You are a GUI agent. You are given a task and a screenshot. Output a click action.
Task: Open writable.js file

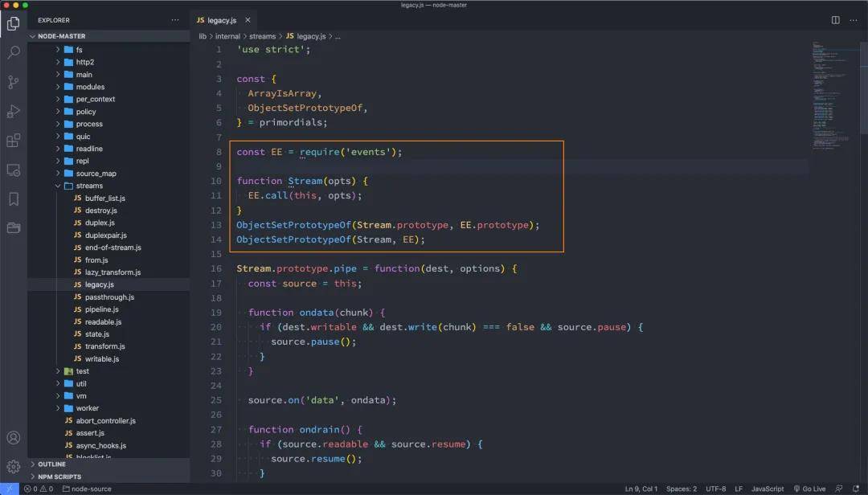108,358
